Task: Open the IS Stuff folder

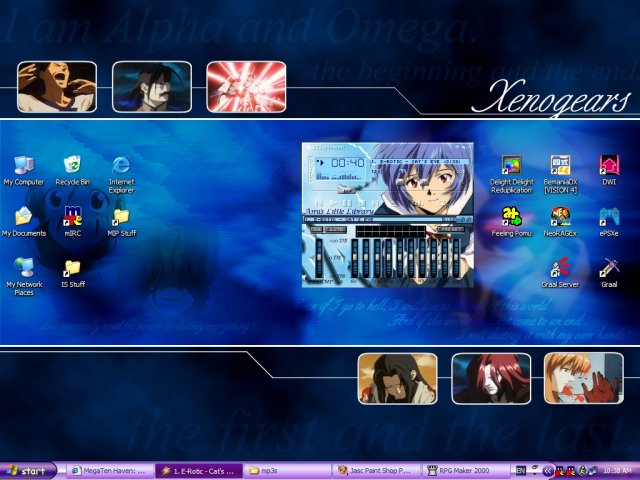Action: [x=72, y=268]
